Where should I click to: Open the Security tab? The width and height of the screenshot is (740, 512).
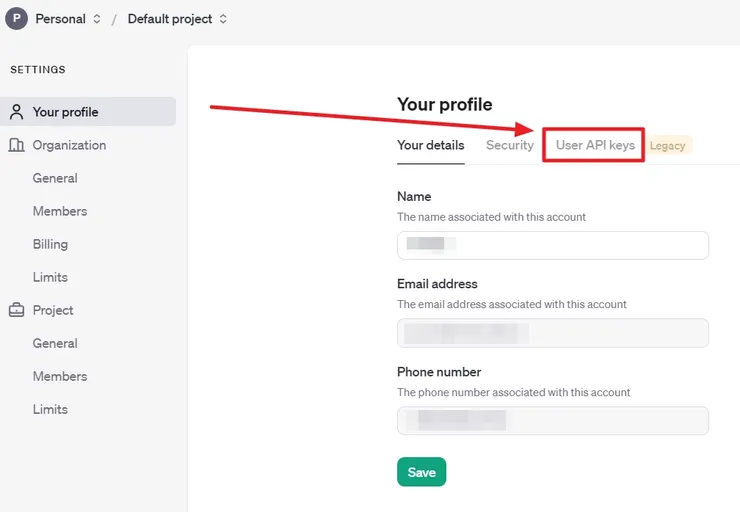point(510,145)
